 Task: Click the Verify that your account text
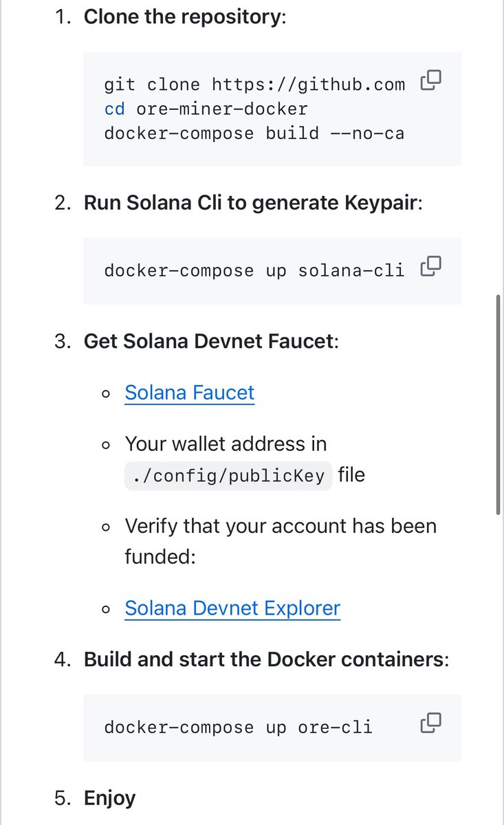pos(281,527)
